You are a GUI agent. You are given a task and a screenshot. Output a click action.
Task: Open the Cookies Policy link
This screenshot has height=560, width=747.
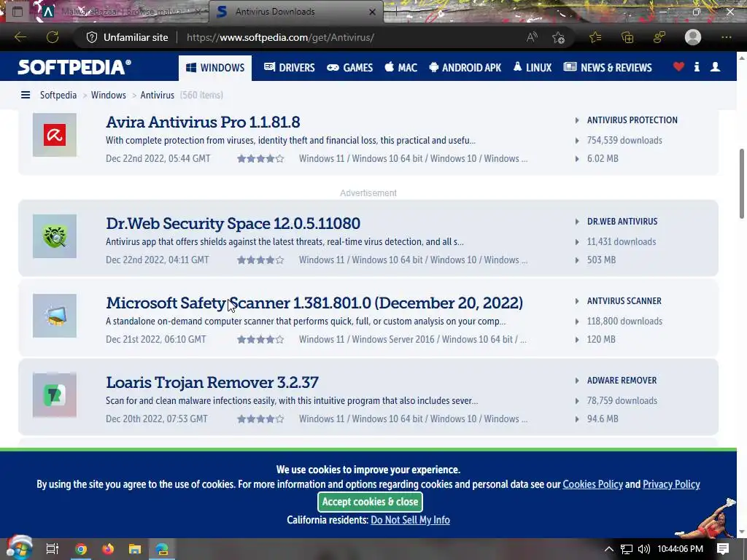click(592, 484)
